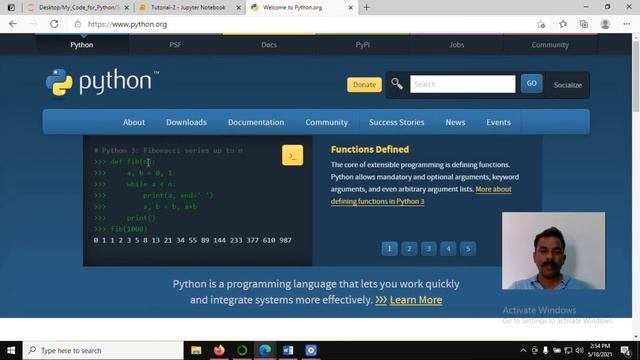Open the Jobs top navigation tab

(456, 45)
